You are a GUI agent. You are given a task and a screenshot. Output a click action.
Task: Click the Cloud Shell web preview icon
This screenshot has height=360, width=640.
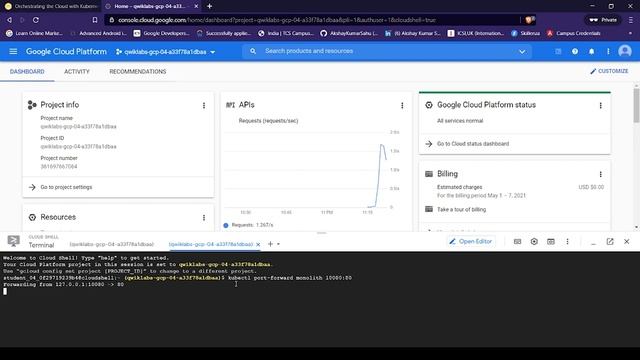tap(551, 242)
